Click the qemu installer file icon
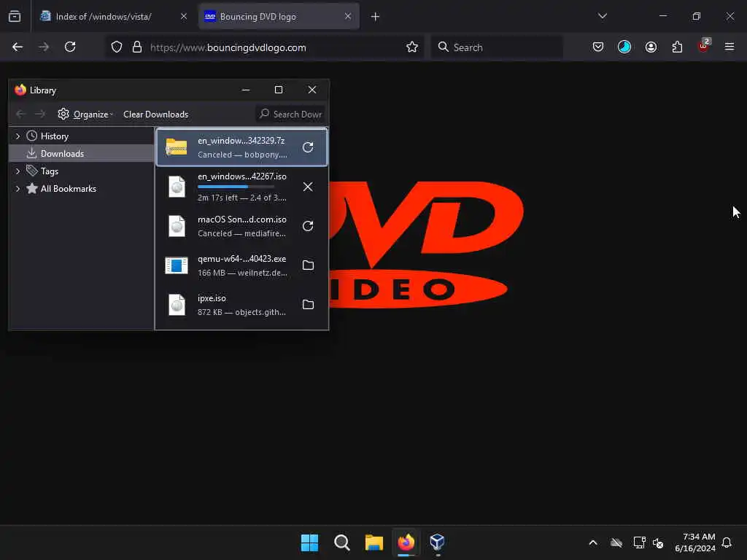 177,265
